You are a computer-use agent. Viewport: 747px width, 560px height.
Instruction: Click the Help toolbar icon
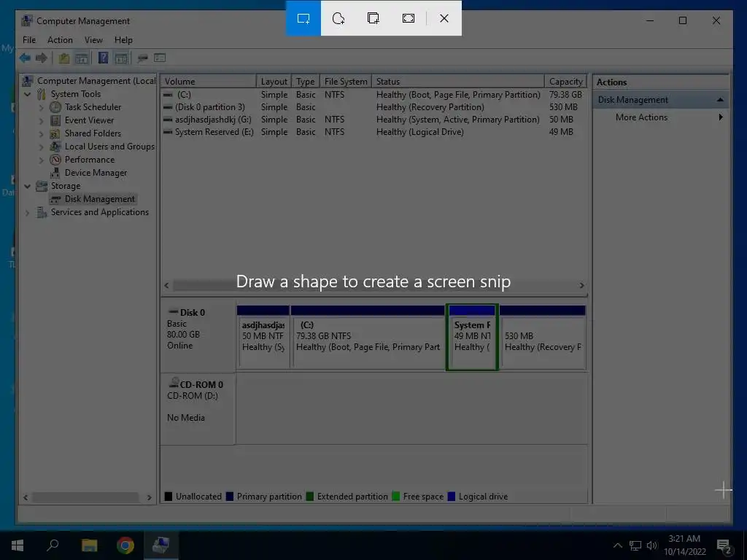click(103, 58)
